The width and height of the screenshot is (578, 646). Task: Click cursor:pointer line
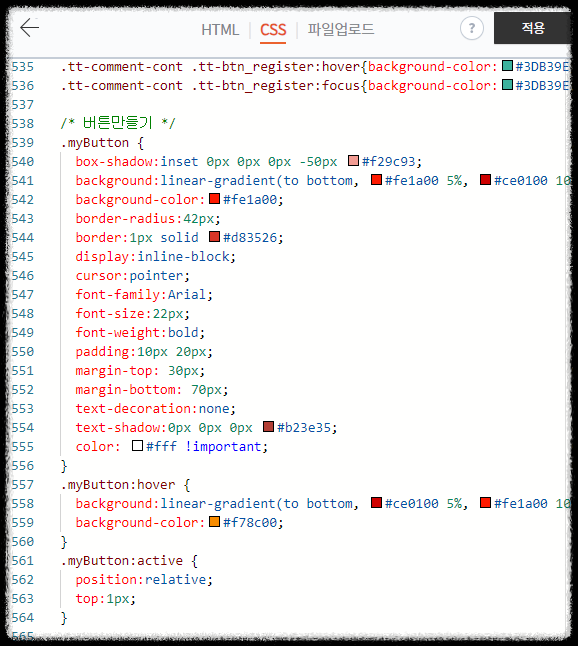(133, 276)
